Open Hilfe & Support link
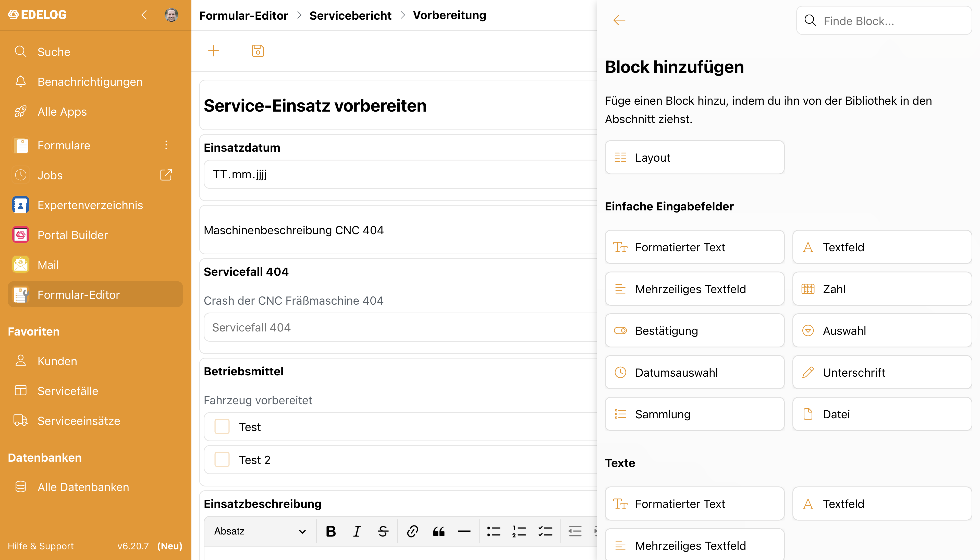 pyautogui.click(x=40, y=546)
